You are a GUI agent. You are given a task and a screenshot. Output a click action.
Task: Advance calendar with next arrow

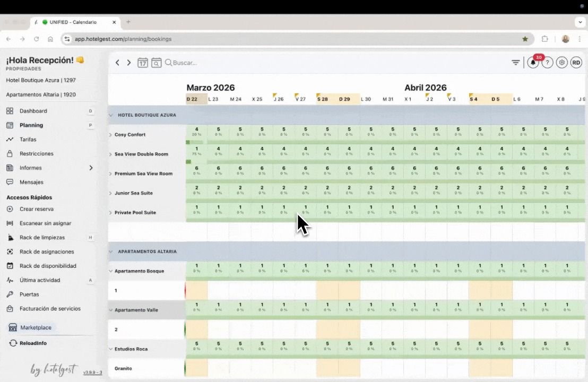coord(129,63)
